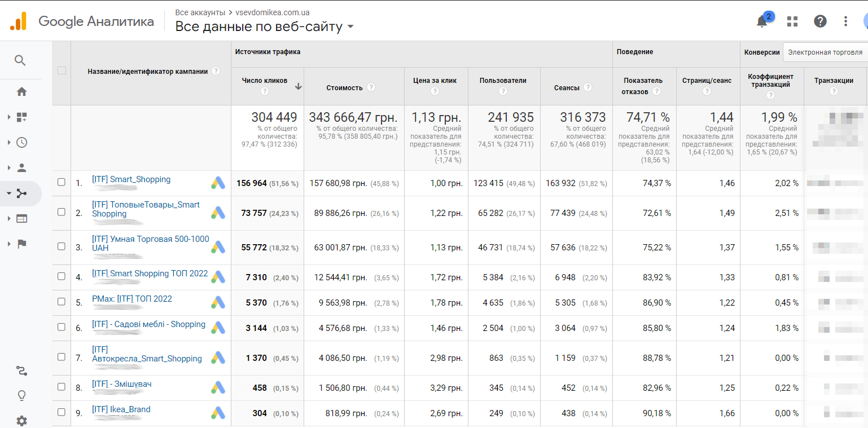Open the Admin gear icon in sidebar
Viewport: 868px width, 428px height.
click(21, 421)
